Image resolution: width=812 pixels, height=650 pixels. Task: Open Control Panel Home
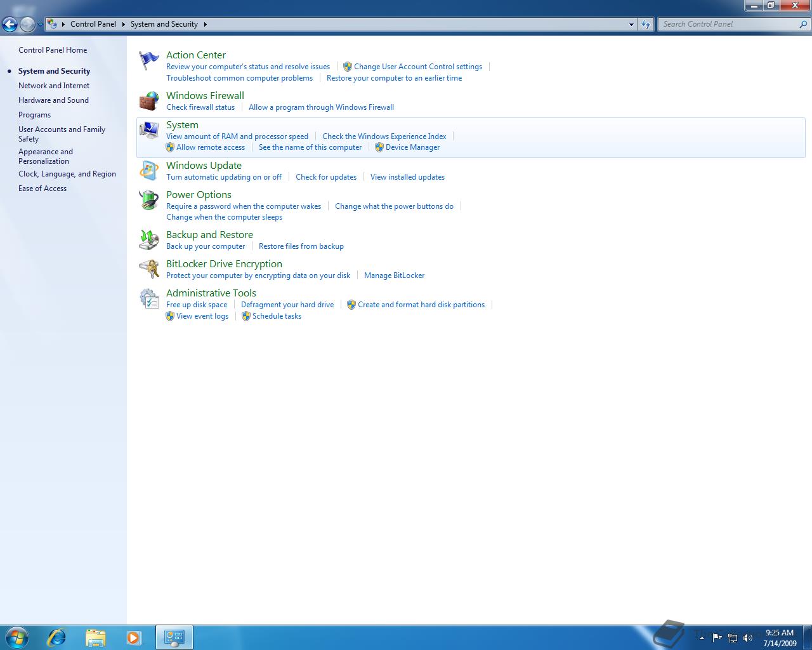click(x=53, y=50)
